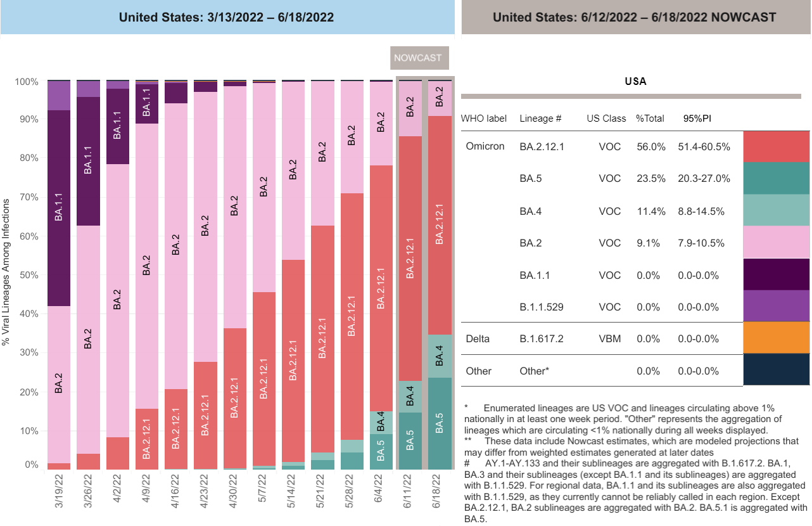Select the BA.4 segment in the 6/18/22 bar

point(440,356)
